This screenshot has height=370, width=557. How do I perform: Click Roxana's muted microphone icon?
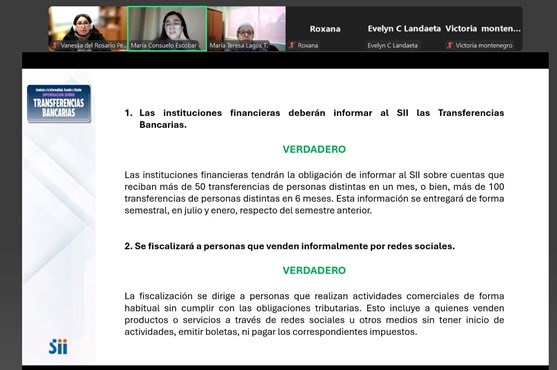click(292, 45)
